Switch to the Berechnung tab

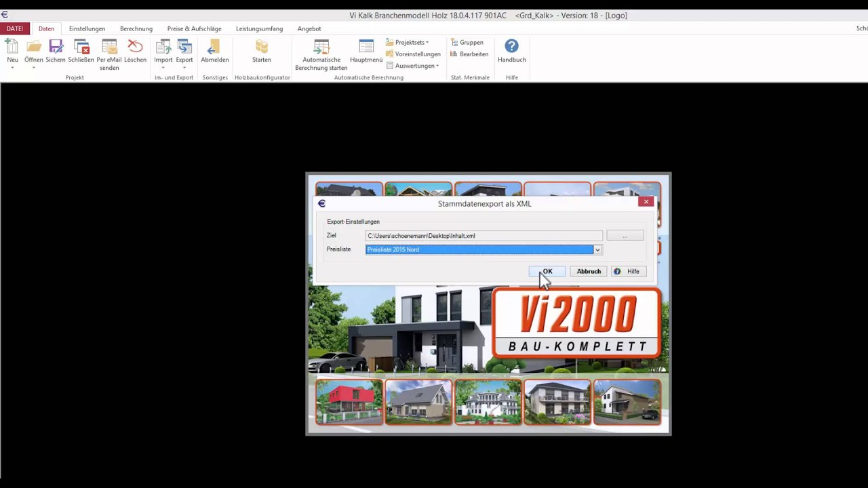click(x=136, y=28)
